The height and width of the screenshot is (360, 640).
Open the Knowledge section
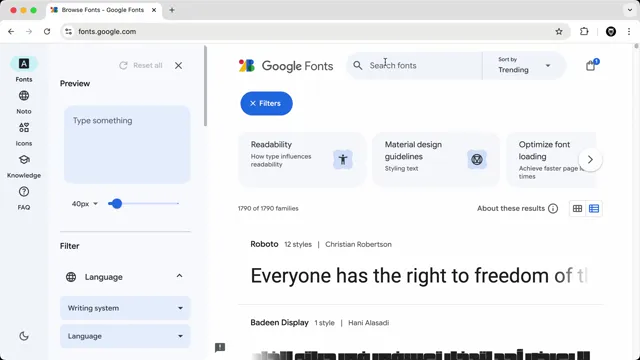pyautogui.click(x=24, y=166)
